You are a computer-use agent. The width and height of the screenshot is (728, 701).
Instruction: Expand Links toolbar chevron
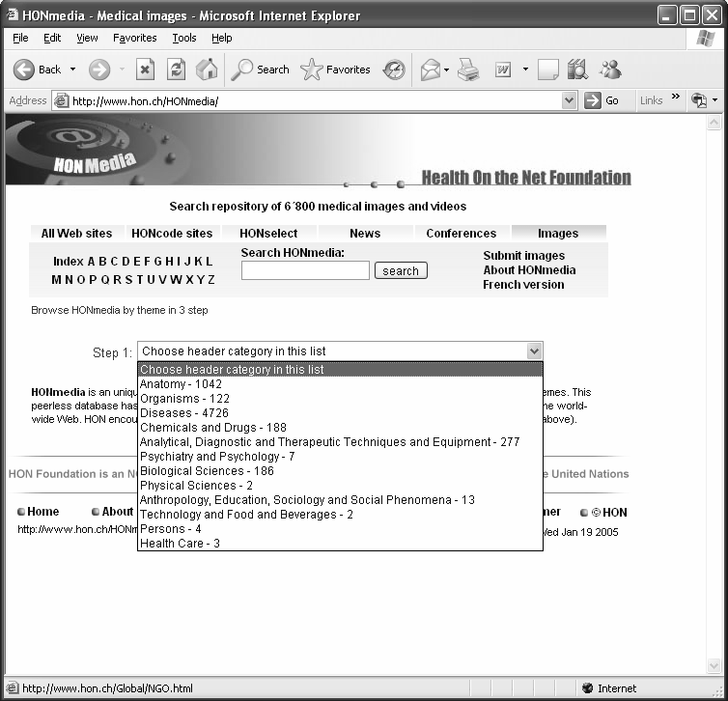point(676,97)
